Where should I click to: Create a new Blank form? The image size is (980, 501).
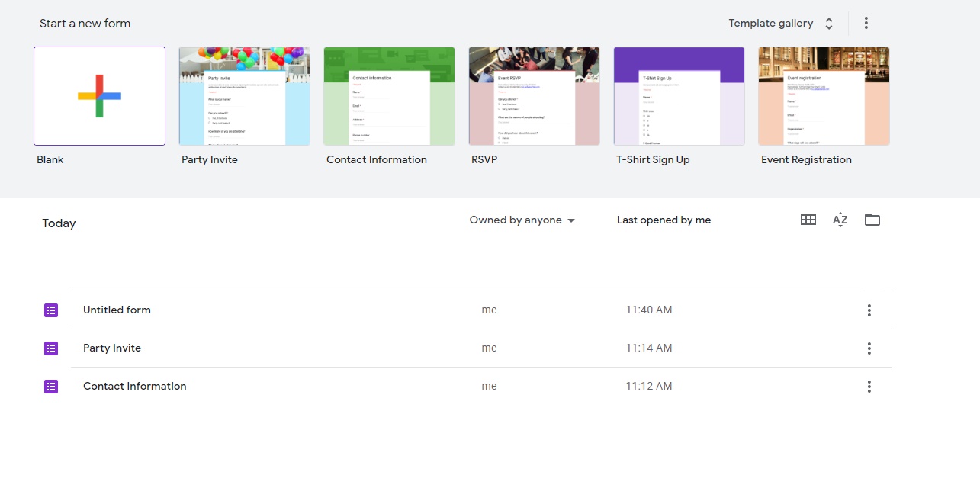click(99, 96)
